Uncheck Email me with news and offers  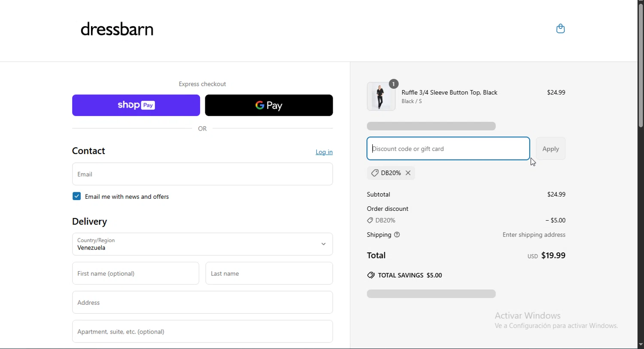[x=77, y=197]
